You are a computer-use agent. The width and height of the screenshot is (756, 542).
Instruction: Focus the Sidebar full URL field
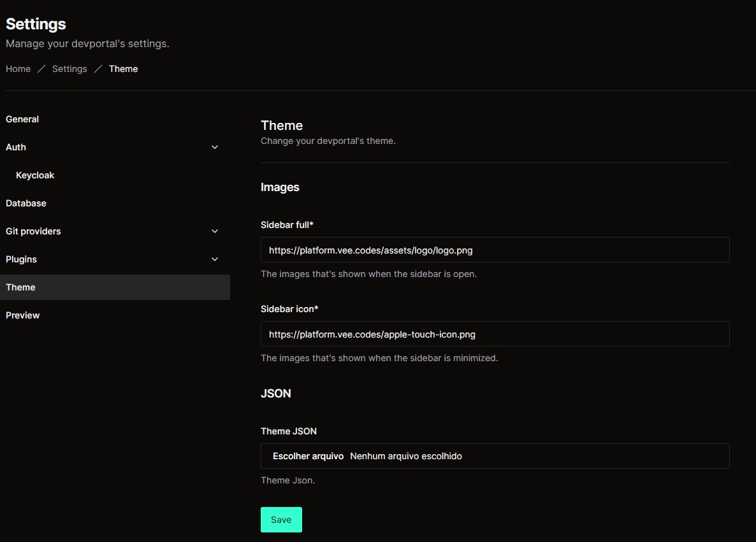495,250
